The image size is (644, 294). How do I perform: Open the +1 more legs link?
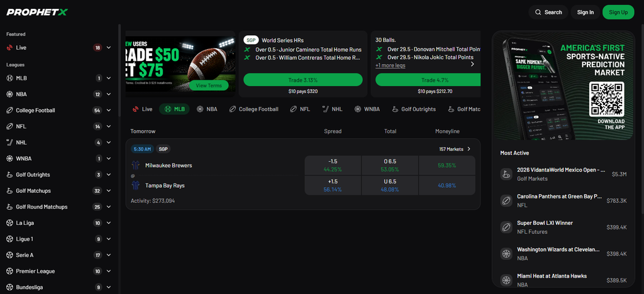tap(390, 65)
